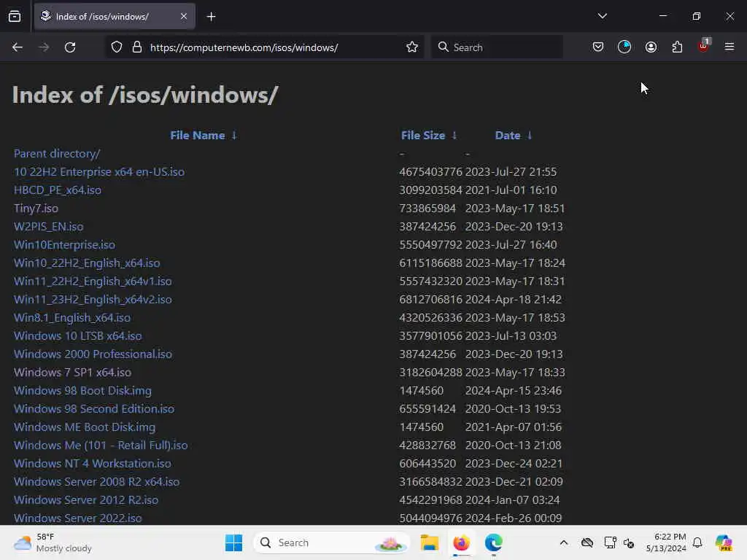Open the blue circular extension icon
The width and height of the screenshot is (747, 560).
(624, 47)
